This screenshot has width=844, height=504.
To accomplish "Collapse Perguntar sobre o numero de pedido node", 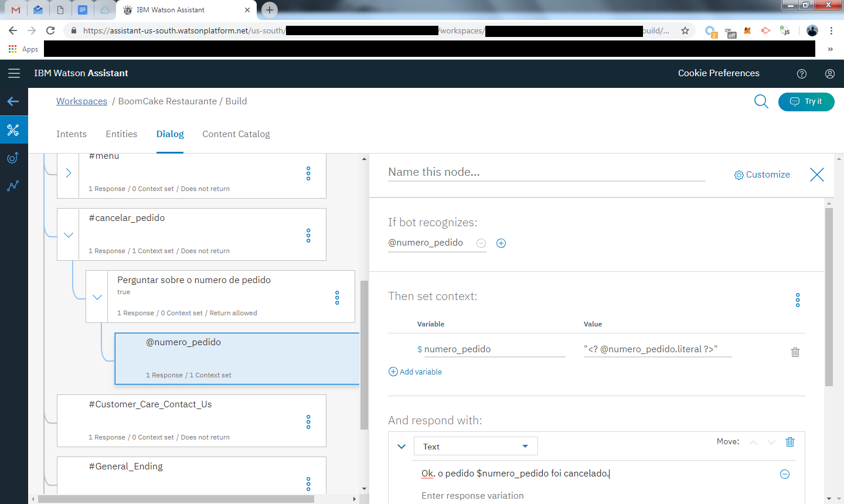I will pyautogui.click(x=97, y=297).
